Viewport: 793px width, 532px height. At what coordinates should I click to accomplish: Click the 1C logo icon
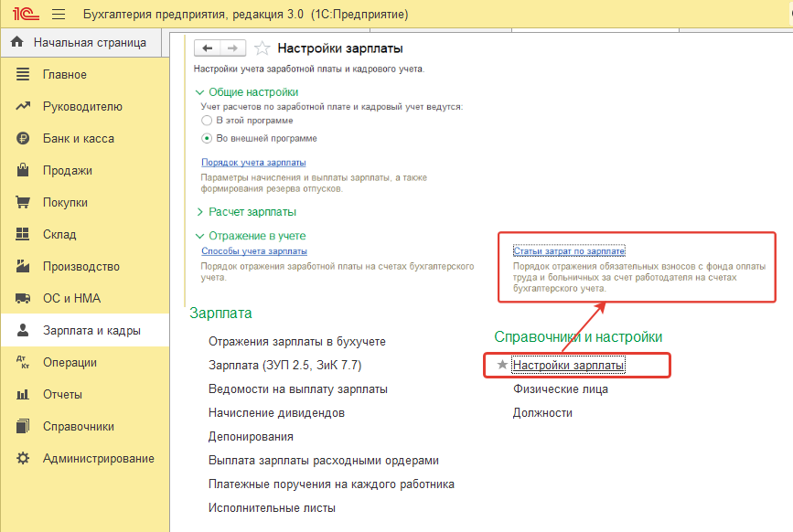click(x=26, y=14)
